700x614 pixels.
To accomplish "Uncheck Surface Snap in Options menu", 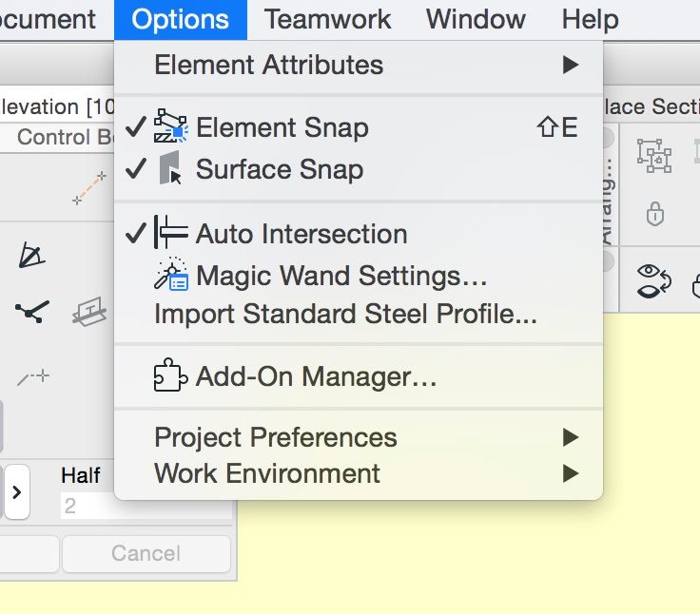I will (279, 170).
